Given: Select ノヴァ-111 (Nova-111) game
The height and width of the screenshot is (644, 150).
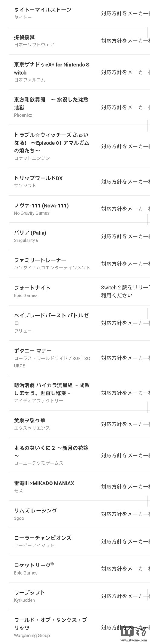Looking at the screenshot, I should tap(41, 206).
